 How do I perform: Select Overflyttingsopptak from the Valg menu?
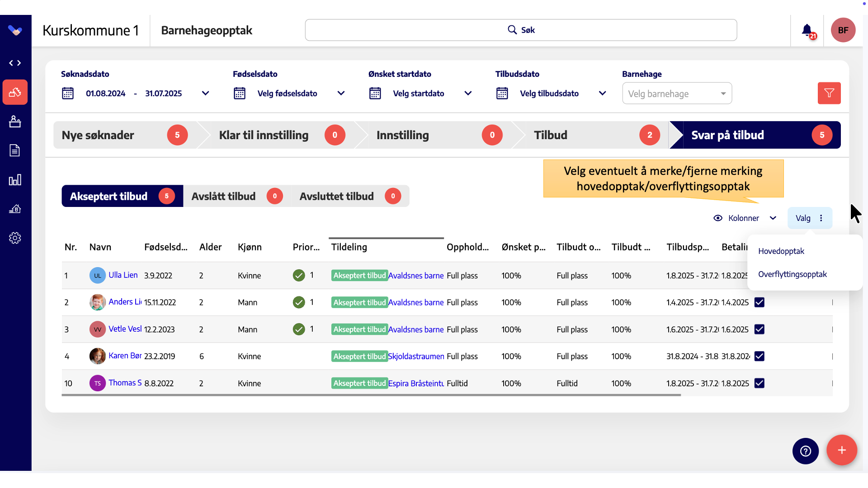(x=793, y=274)
